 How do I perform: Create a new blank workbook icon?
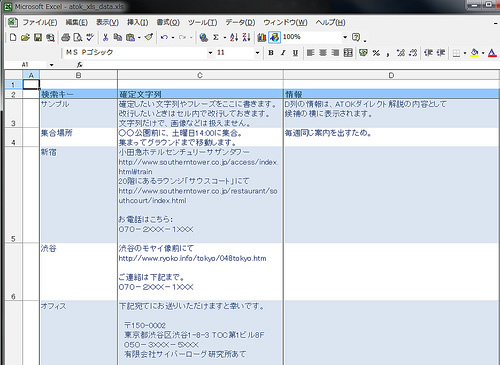click(13, 37)
